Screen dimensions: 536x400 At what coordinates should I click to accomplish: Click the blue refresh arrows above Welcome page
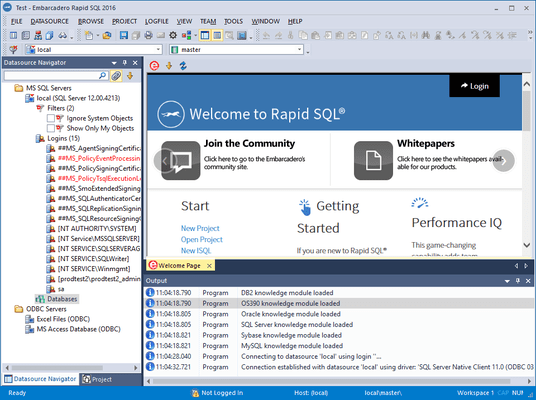pyautogui.click(x=183, y=66)
